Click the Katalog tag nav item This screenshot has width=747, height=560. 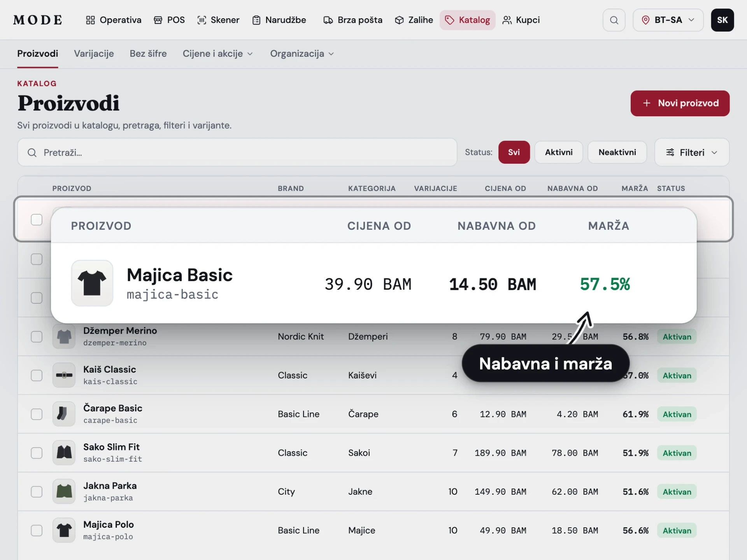(467, 20)
